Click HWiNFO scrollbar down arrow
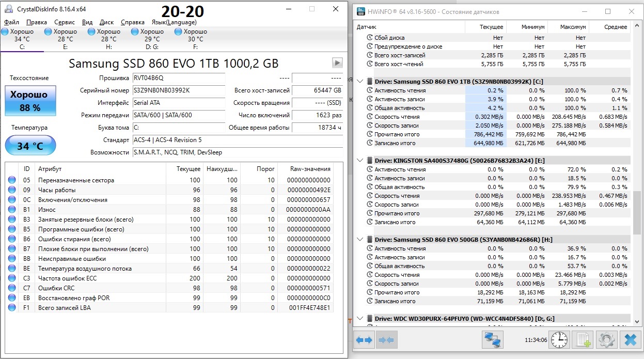The height and width of the screenshot is (359, 644). click(x=637, y=321)
